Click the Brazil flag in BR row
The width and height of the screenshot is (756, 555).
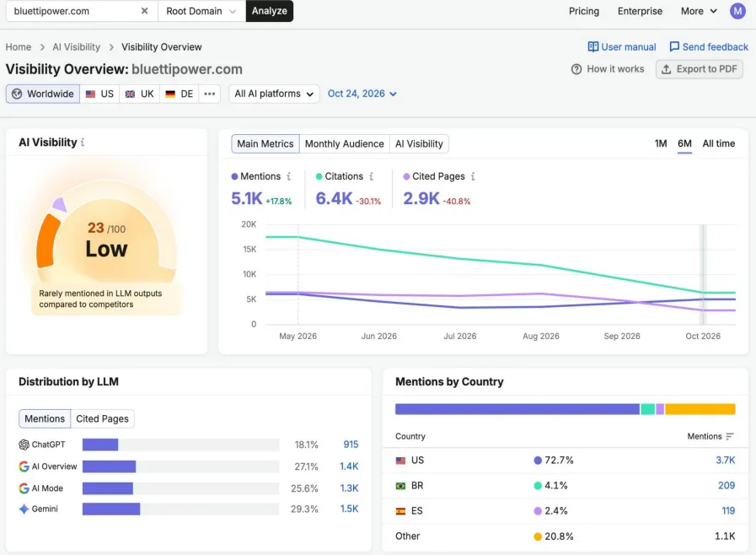(x=400, y=486)
